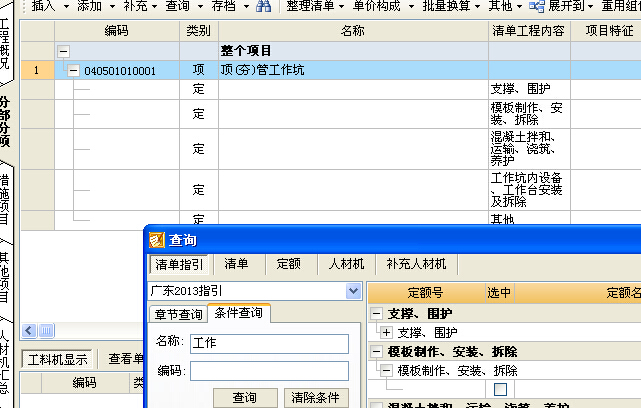641x408 pixels.
Task: Select the 清单 tab in the query dialog
Action: pos(236,264)
